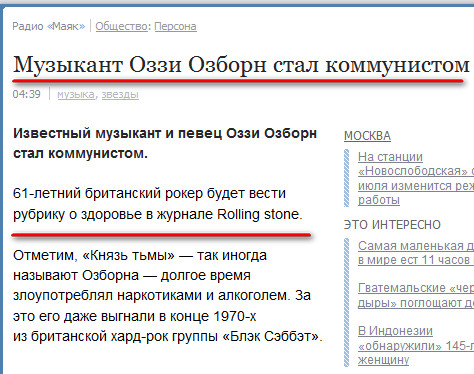Open the Самая маленькая news link

416,253
